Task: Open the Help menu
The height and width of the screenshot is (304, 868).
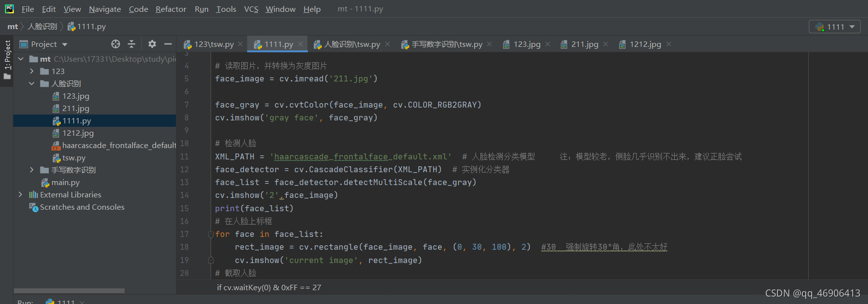Action: (312, 9)
